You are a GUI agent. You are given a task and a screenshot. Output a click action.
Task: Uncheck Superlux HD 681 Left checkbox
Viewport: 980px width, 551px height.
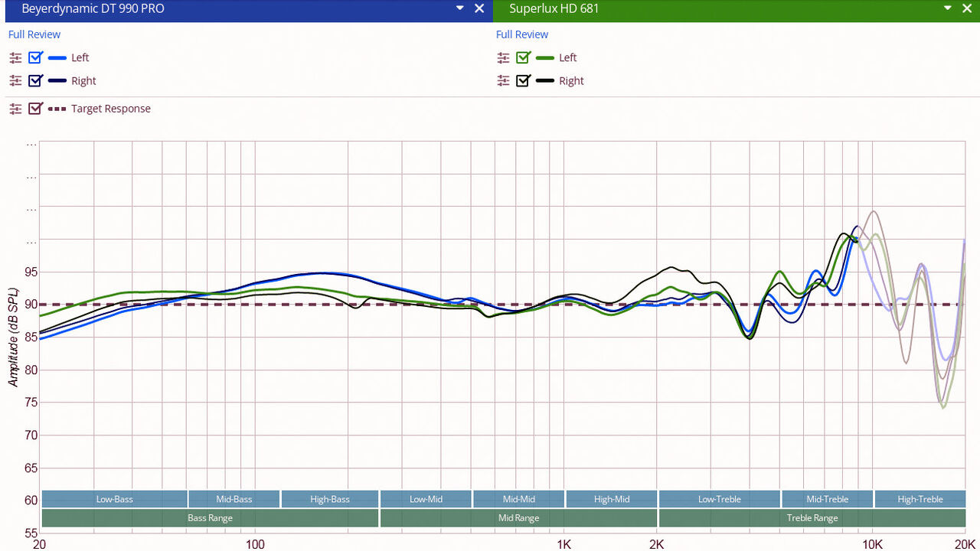coord(523,57)
